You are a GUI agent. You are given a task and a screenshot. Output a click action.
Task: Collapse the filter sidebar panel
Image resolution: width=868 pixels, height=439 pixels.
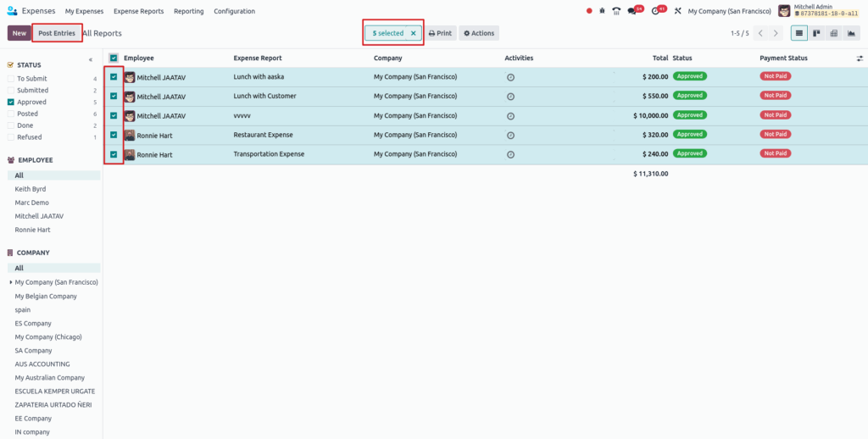tap(91, 60)
